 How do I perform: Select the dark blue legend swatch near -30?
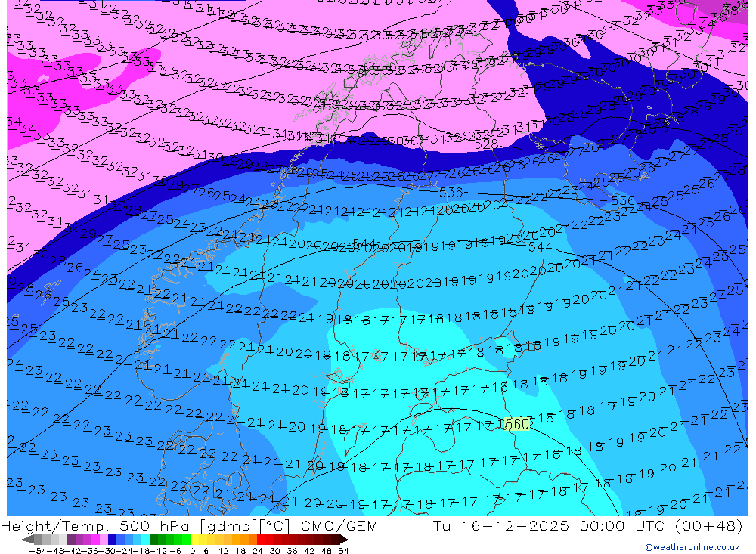coord(113,539)
